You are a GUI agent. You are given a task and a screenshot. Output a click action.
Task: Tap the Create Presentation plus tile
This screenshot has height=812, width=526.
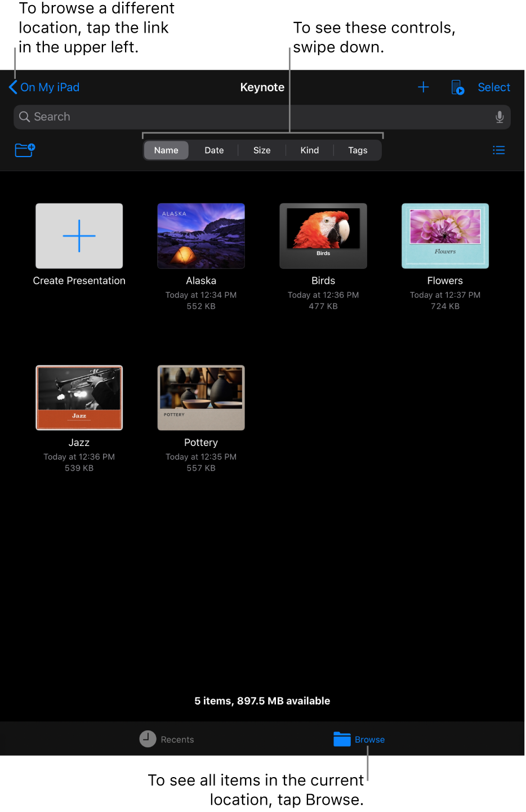[x=79, y=236]
